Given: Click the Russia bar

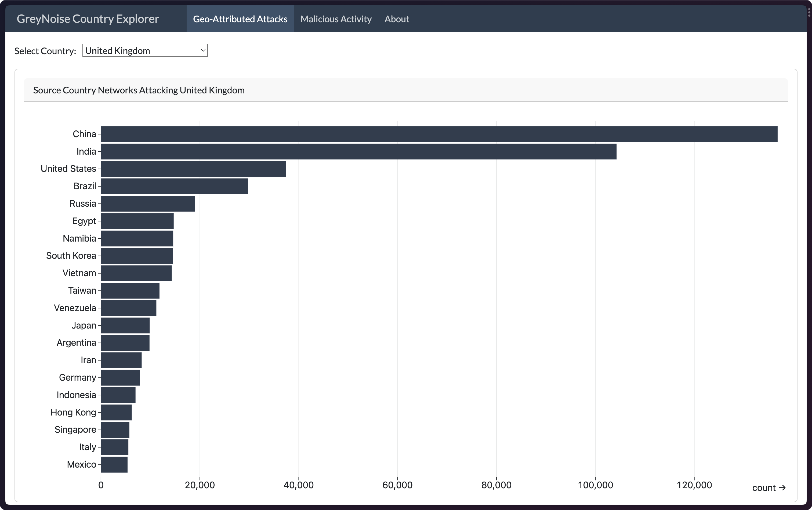Looking at the screenshot, I should pyautogui.click(x=148, y=203).
